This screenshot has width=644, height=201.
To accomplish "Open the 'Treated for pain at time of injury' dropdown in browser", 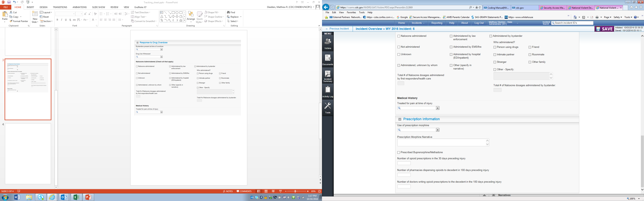I will pos(438,108).
